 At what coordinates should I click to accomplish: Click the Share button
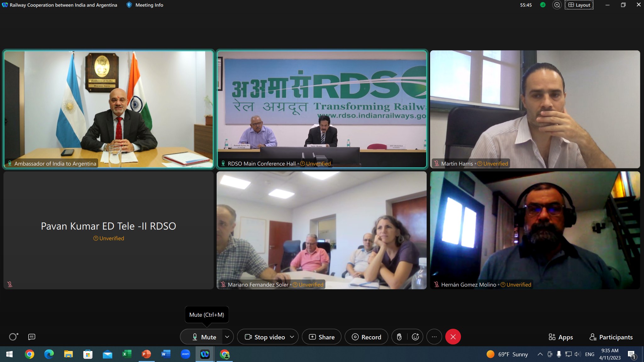322,337
